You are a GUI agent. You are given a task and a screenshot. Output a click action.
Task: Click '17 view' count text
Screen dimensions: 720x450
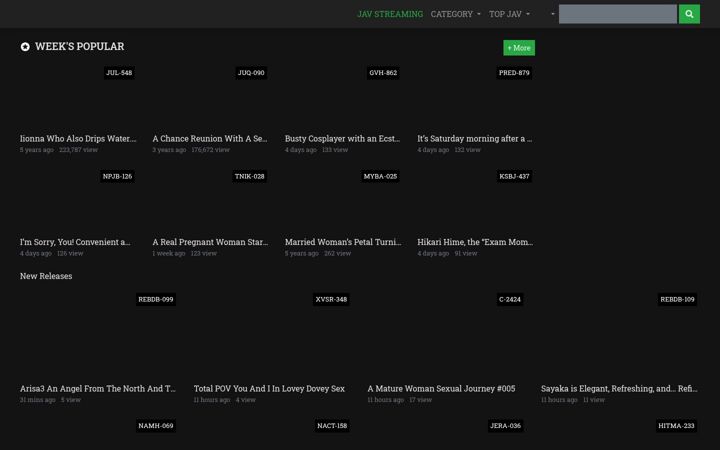tap(420, 400)
